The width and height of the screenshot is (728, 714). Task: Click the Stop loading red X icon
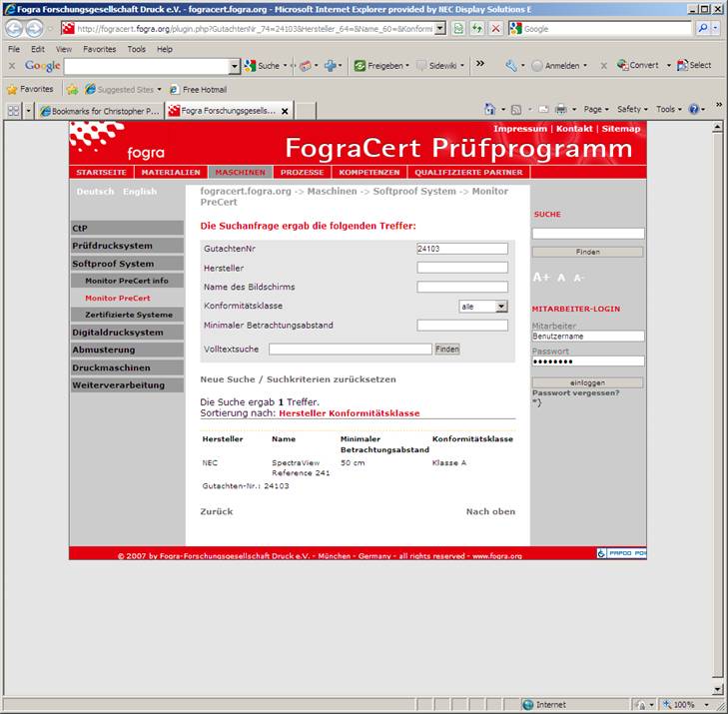(496, 29)
